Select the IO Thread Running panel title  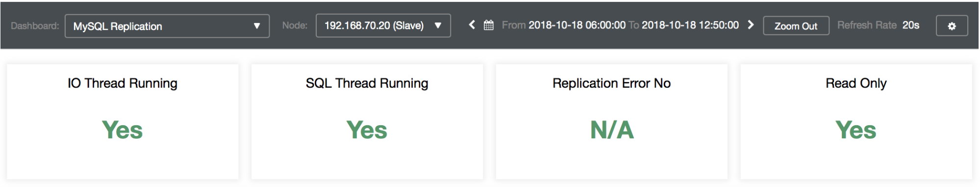pyautogui.click(x=123, y=83)
